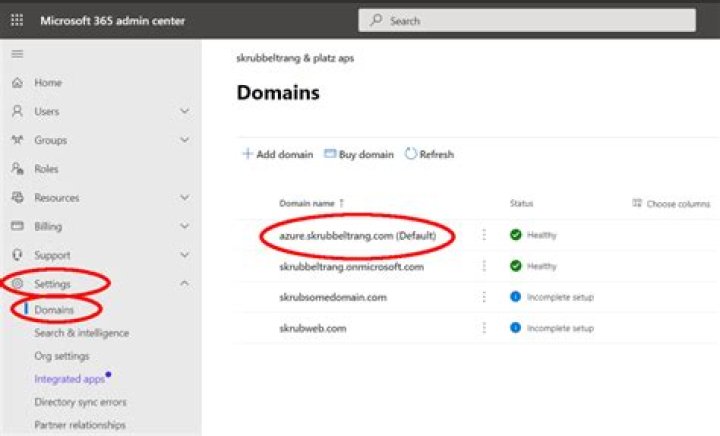Click the Resources icon in sidebar
This screenshot has height=436, width=720.
tap(17, 197)
